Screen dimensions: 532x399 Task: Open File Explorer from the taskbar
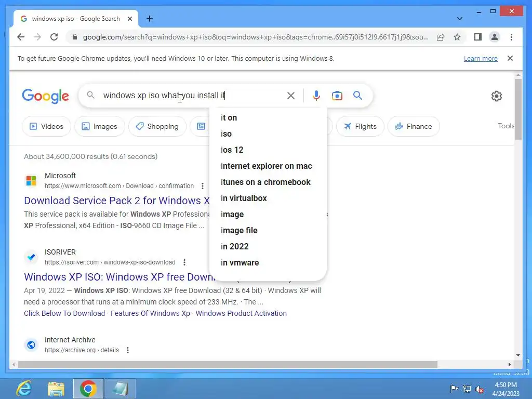click(x=56, y=389)
